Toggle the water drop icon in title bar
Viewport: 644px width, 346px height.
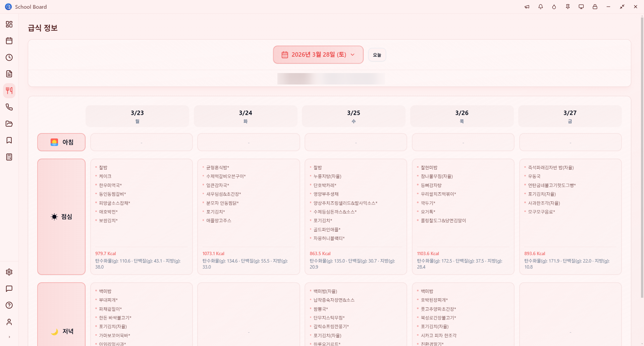(x=554, y=7)
